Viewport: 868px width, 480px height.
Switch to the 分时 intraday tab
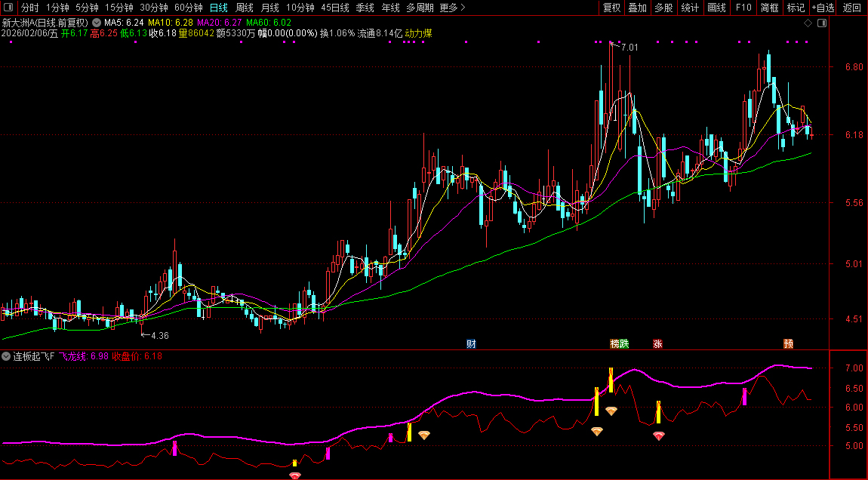click(30, 8)
